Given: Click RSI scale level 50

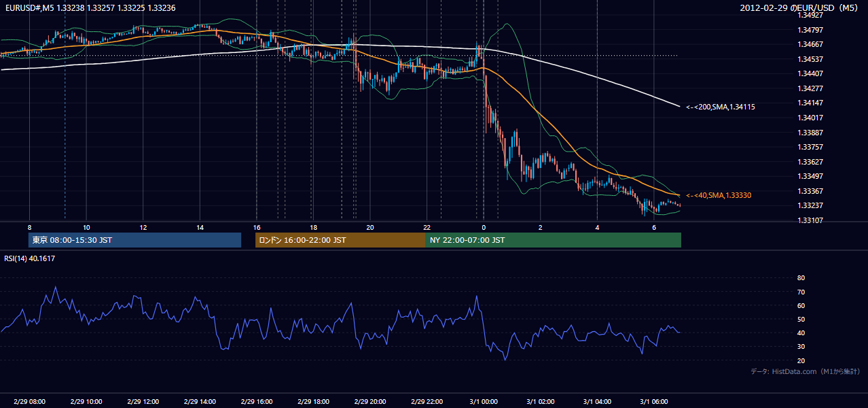Looking at the screenshot, I should [x=801, y=319].
